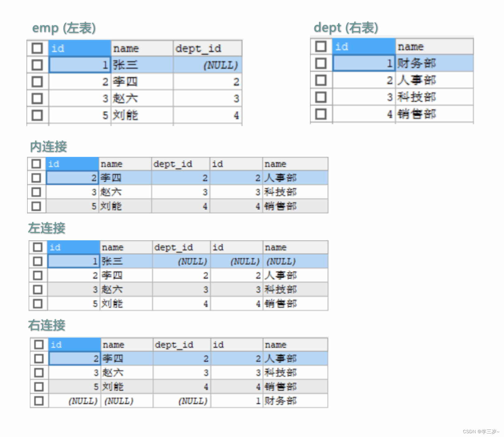Select the 人事部 cell in dept table

434,80
